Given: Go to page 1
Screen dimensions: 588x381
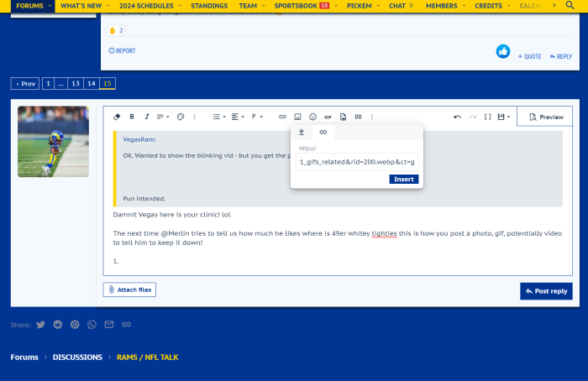Looking at the screenshot, I should tap(48, 84).
